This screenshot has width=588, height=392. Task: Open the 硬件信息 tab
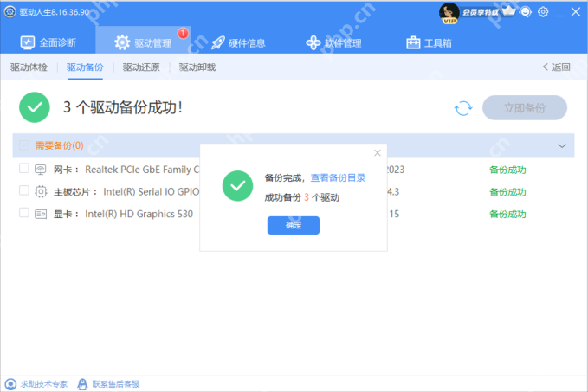238,42
